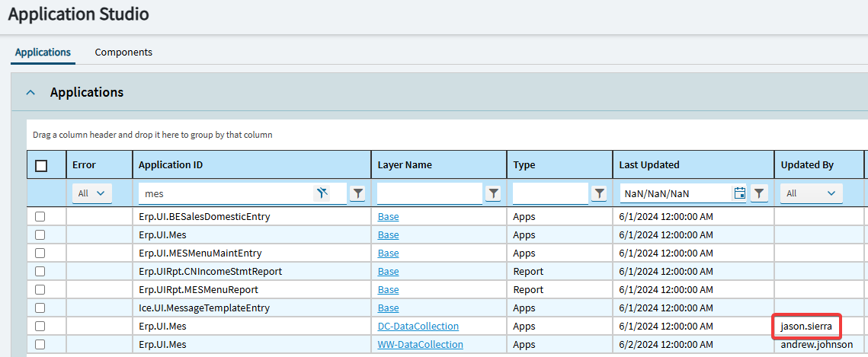The width and height of the screenshot is (868, 357).
Task: Check the Erp.UI.BESalesDomesticEntry row checkbox
Action: point(40,217)
